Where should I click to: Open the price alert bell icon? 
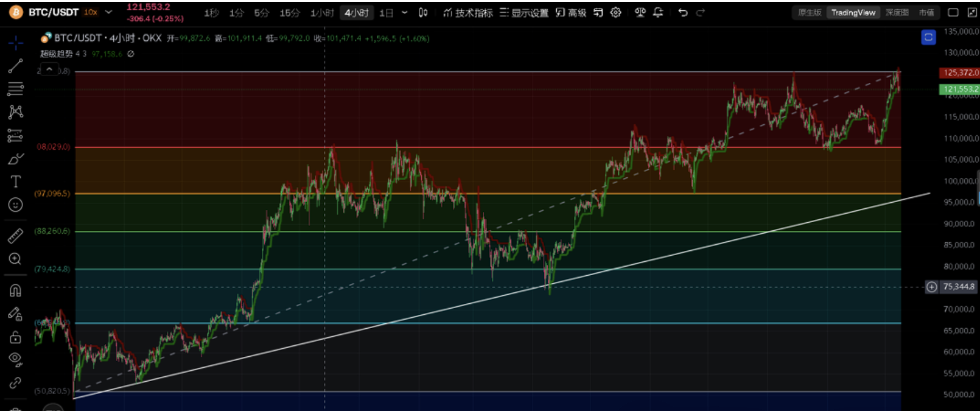[x=658, y=12]
